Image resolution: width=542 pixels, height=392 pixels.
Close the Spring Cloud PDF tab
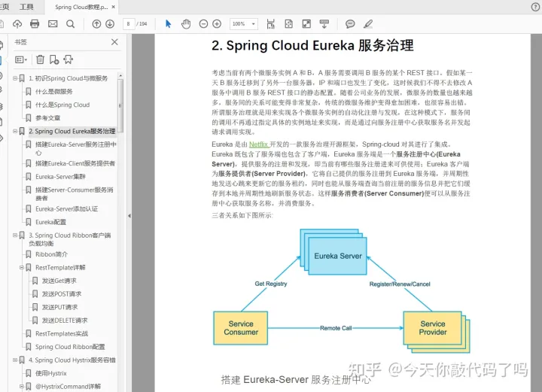[x=114, y=7]
